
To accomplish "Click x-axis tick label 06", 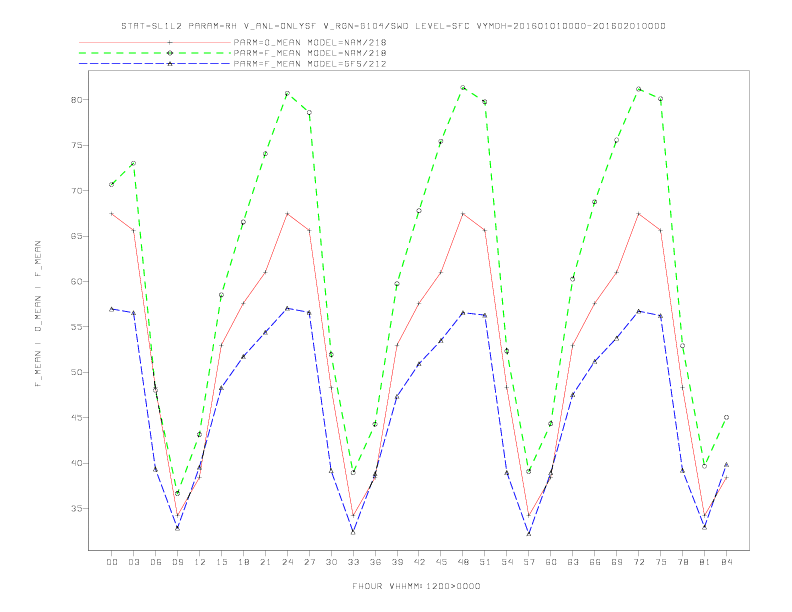I will click(x=156, y=562).
